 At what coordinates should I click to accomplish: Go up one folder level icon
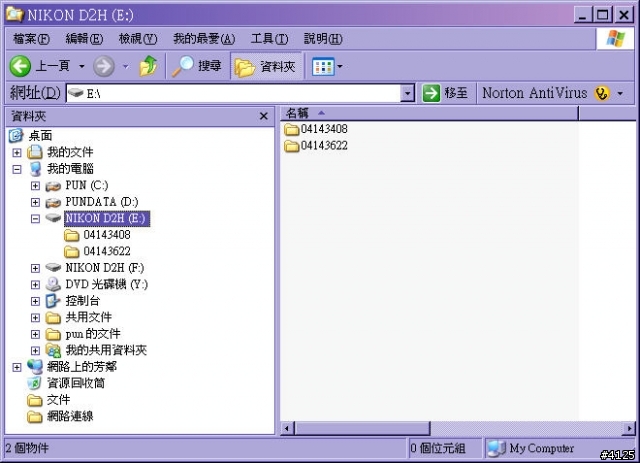(x=149, y=66)
